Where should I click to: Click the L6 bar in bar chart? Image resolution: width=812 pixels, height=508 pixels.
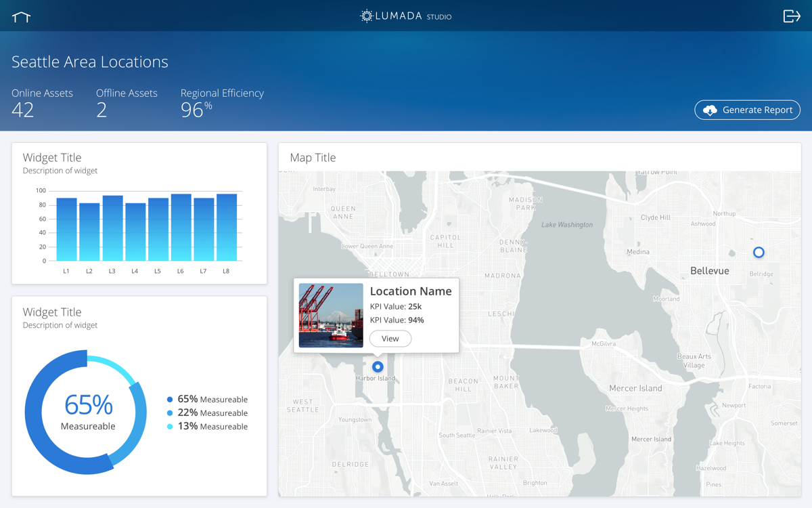181,227
